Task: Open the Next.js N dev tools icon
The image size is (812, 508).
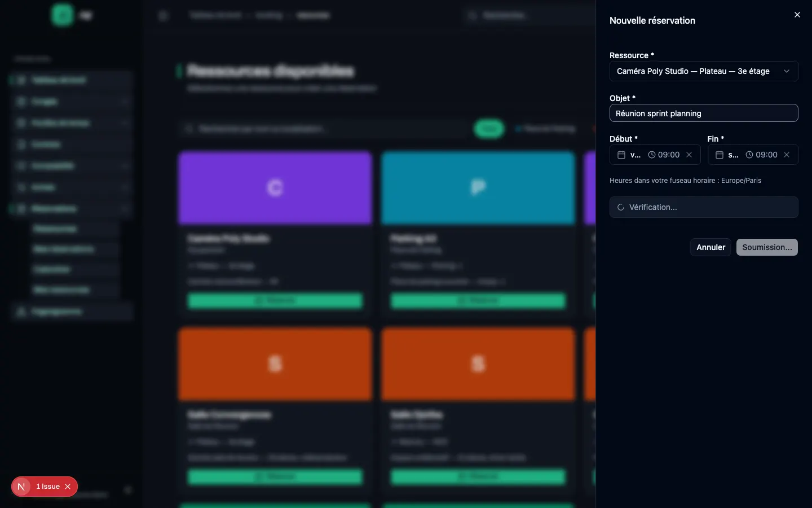Action: pyautogui.click(x=21, y=487)
